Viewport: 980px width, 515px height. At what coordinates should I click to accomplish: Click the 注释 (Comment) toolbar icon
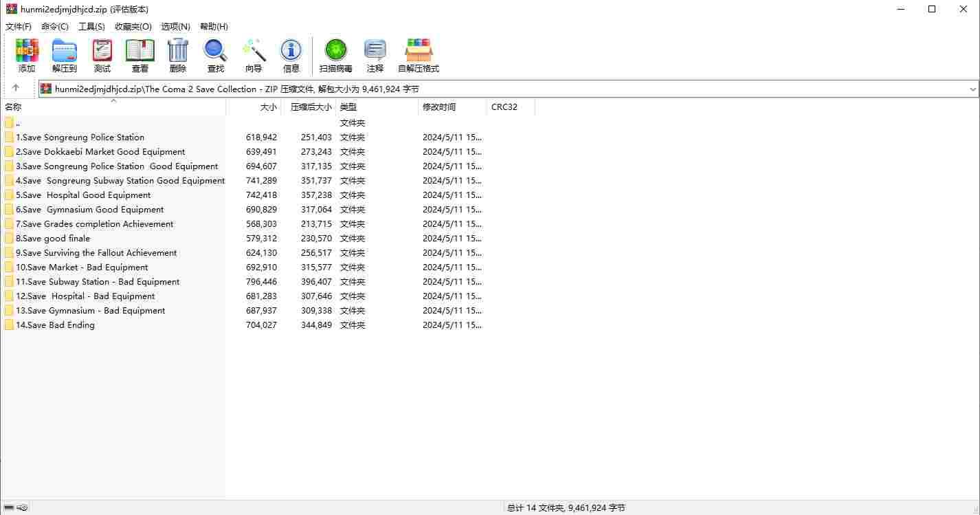(375, 56)
